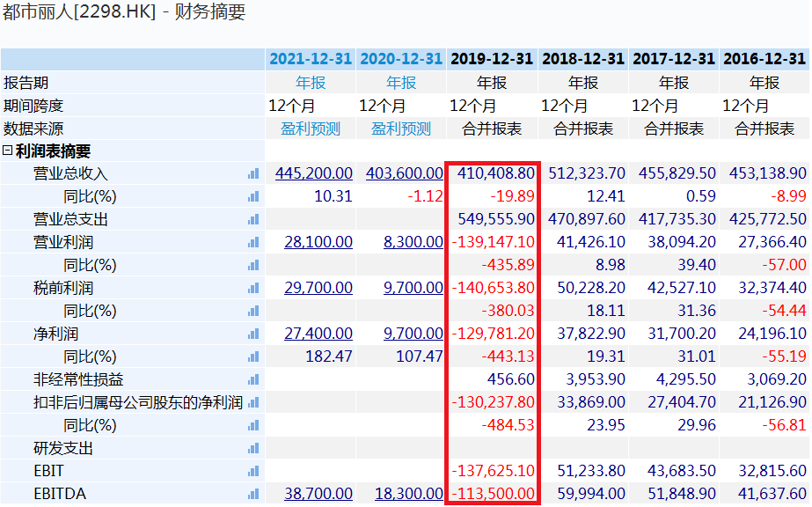
Task: Select the chart icon next to EBIT
Action: pos(255,470)
